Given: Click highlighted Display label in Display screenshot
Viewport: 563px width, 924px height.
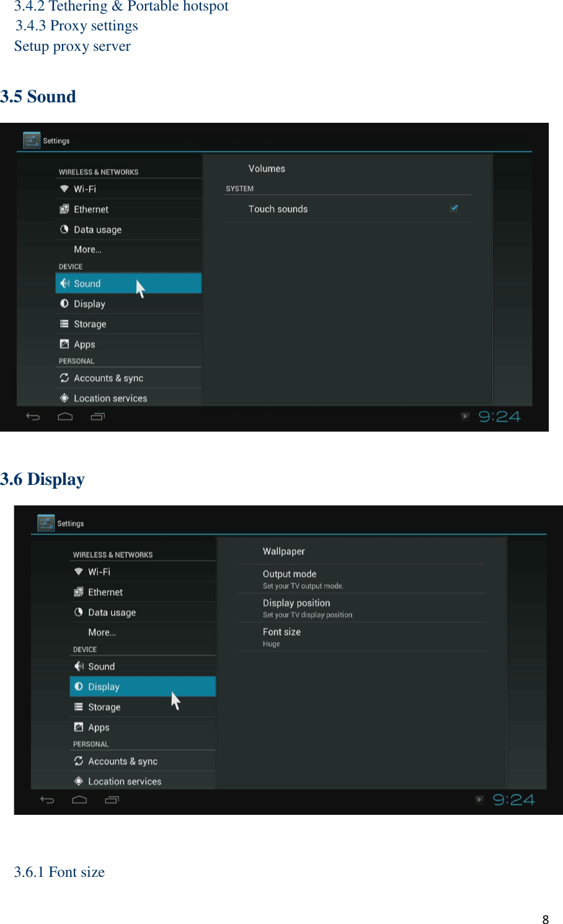Looking at the screenshot, I should tap(104, 686).
